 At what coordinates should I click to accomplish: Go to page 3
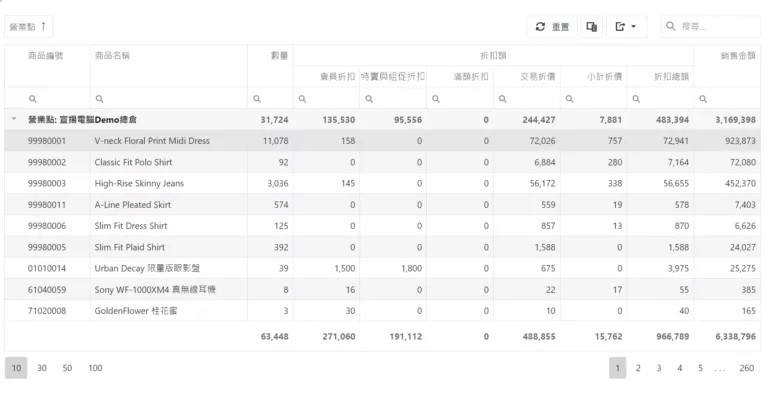tap(659, 368)
